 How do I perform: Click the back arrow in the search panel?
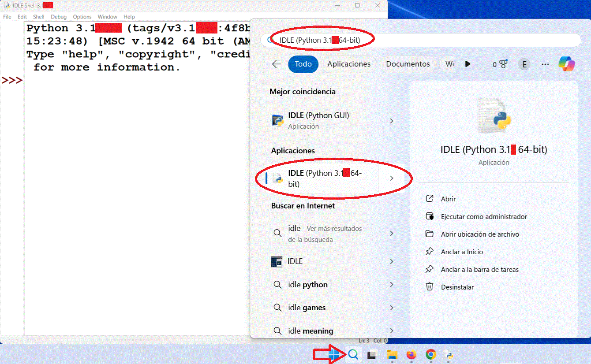click(x=276, y=64)
